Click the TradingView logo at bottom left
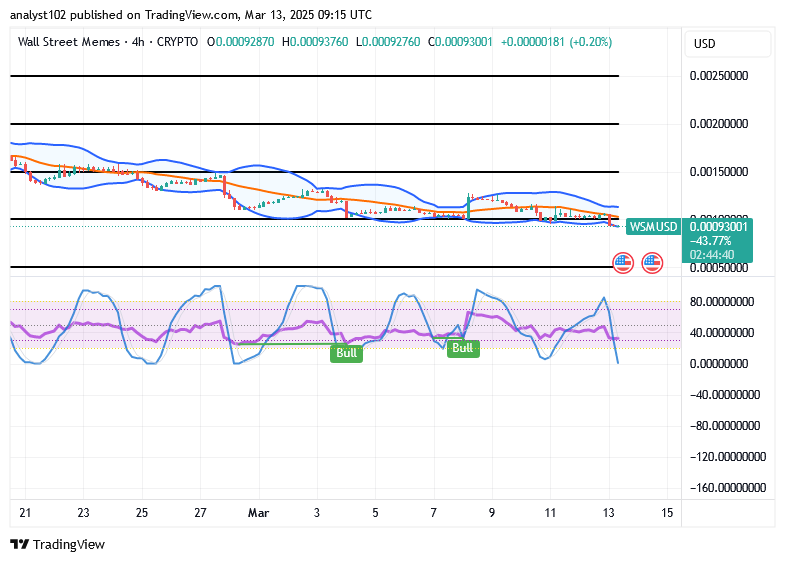 (x=58, y=544)
